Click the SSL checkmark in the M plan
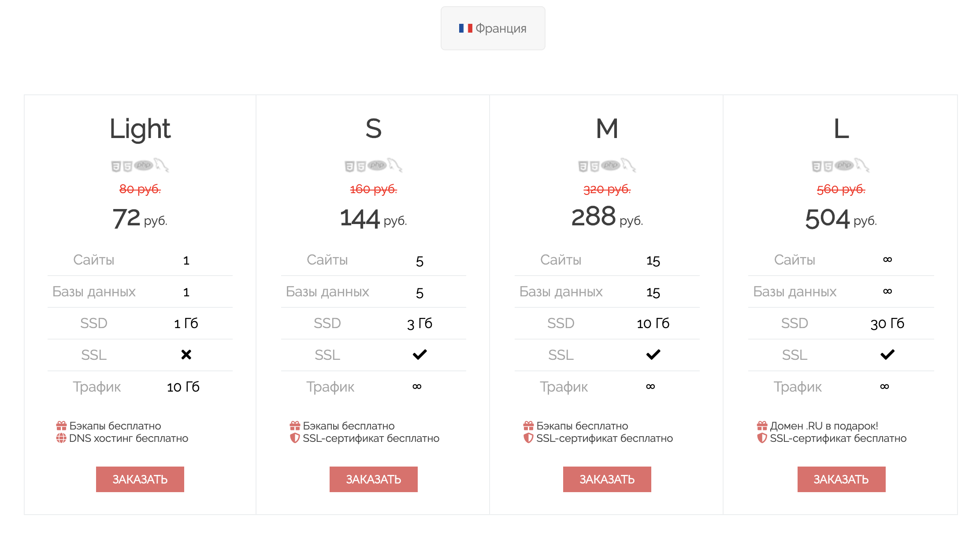 point(653,355)
